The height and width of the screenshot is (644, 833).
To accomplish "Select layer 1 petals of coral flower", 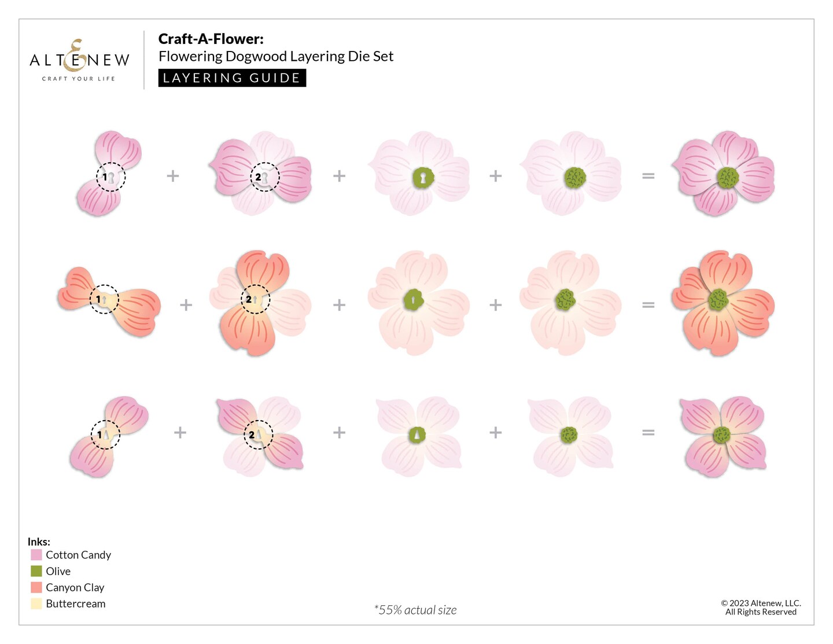I will pos(109,302).
